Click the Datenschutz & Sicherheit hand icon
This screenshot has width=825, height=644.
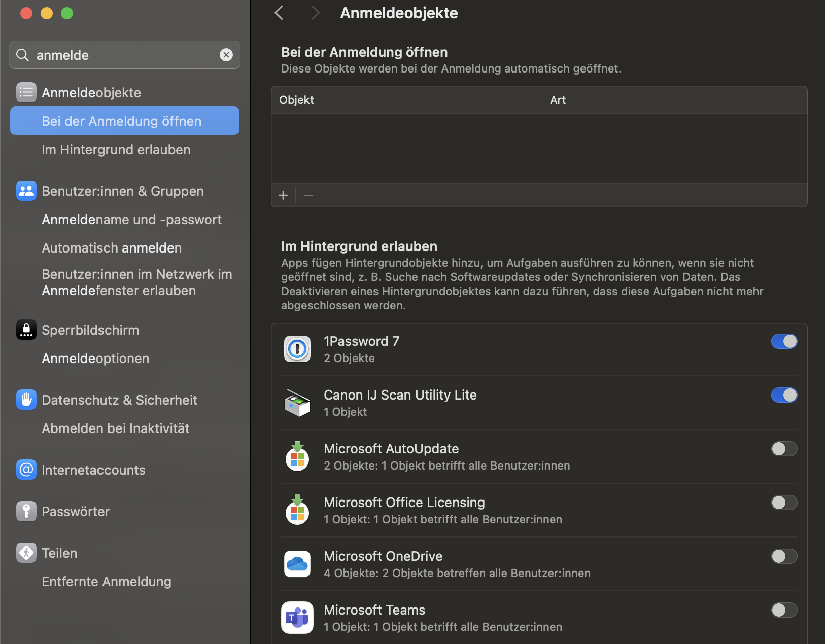(x=26, y=400)
